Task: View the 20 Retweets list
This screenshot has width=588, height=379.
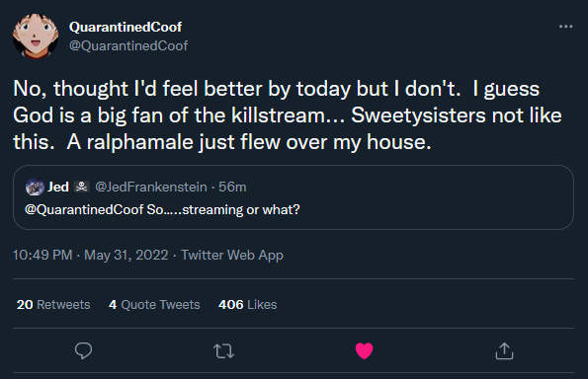Action: [53, 304]
